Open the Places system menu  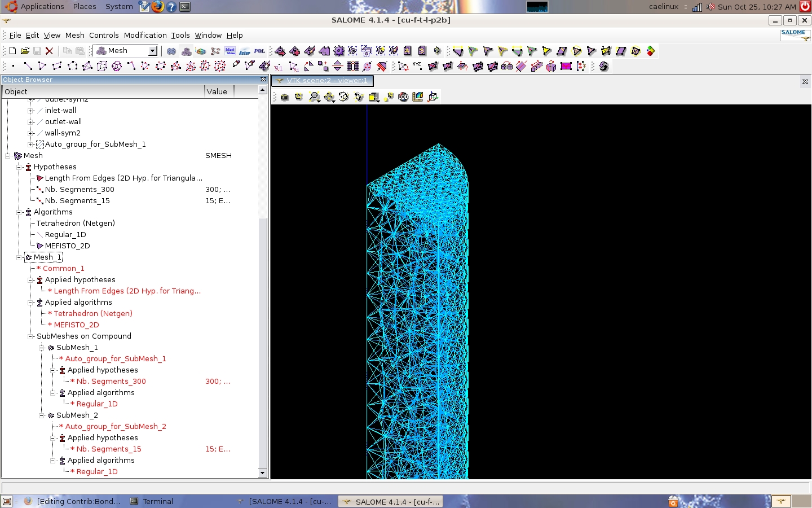[85, 6]
